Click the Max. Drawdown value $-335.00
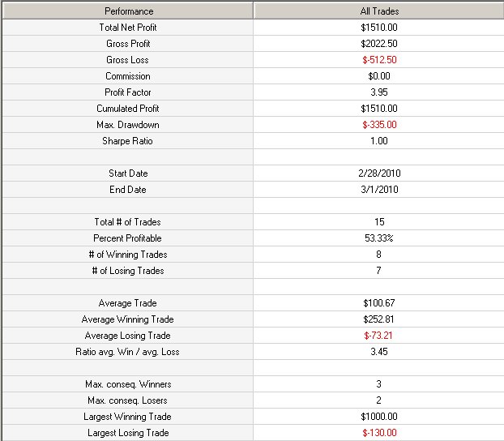 coord(379,125)
